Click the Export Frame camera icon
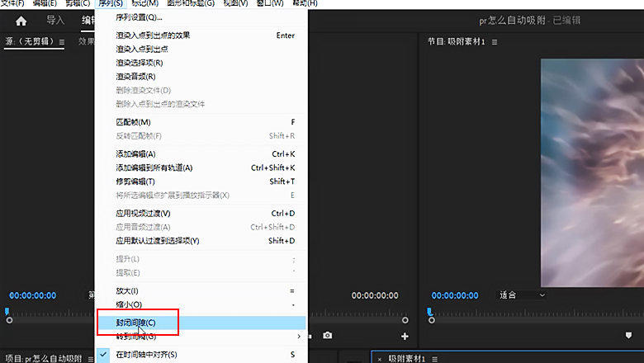Screen dimensions: 644x363 point(327,336)
